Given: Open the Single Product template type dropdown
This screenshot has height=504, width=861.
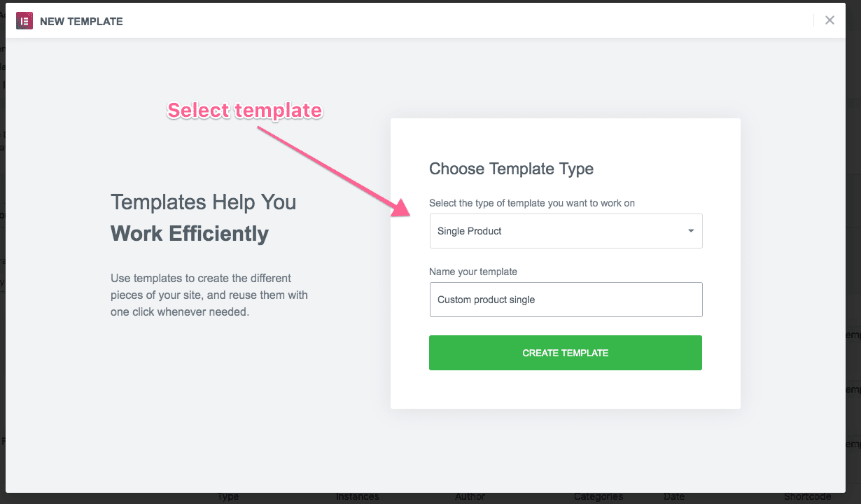Looking at the screenshot, I should pyautogui.click(x=565, y=231).
